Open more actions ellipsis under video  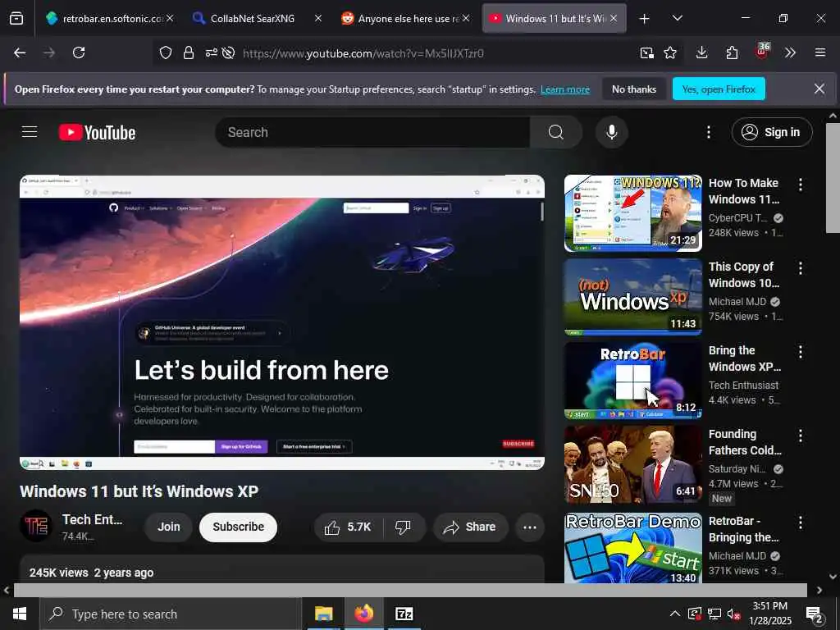pos(530,527)
